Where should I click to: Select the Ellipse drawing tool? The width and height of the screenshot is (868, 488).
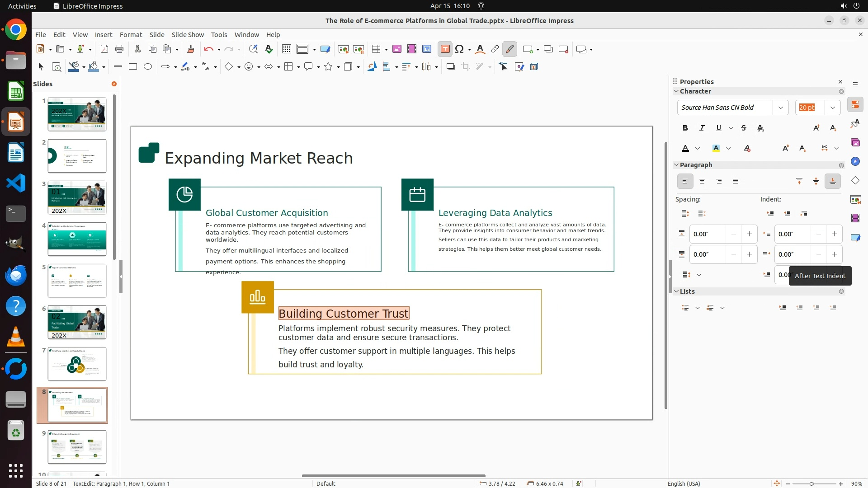(x=148, y=67)
